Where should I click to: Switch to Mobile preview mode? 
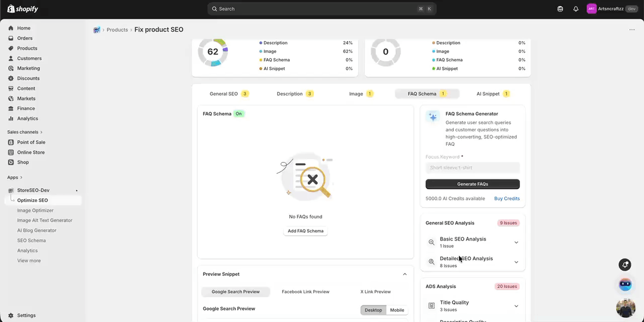tap(397, 309)
